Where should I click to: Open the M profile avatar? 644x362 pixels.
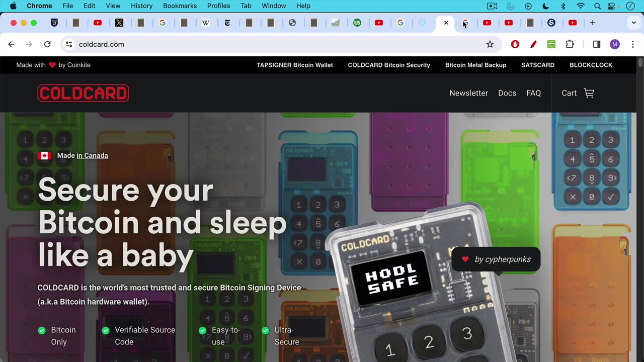[615, 44]
